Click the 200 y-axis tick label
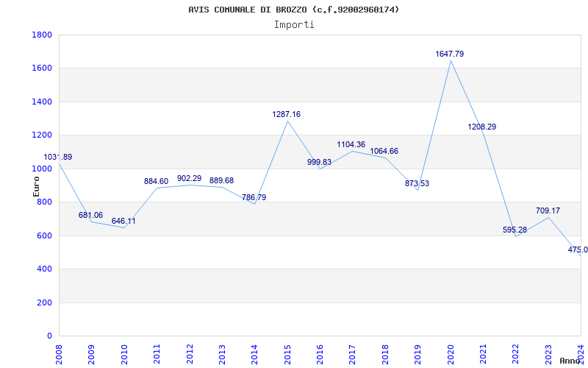Viewport: 588px width, 368px height. (x=45, y=302)
